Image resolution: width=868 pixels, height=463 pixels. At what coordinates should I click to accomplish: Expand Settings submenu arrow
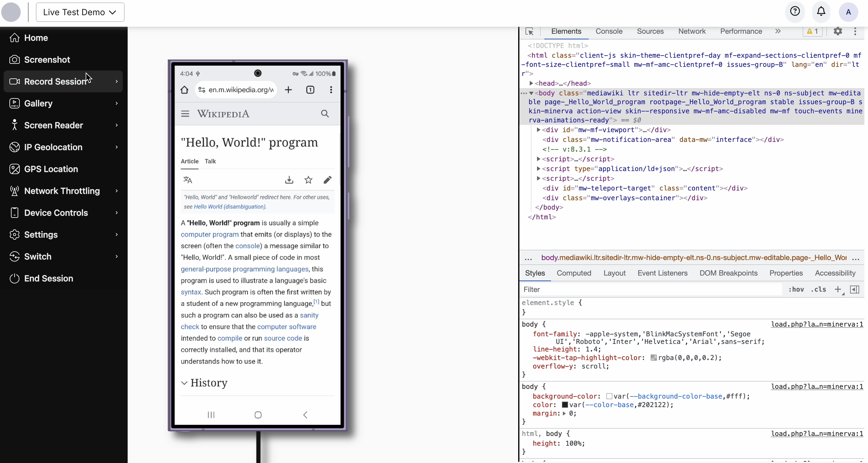point(117,234)
